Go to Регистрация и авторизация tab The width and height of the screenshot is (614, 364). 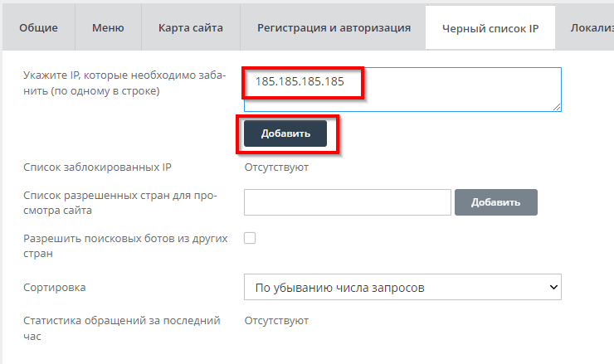[x=334, y=28]
